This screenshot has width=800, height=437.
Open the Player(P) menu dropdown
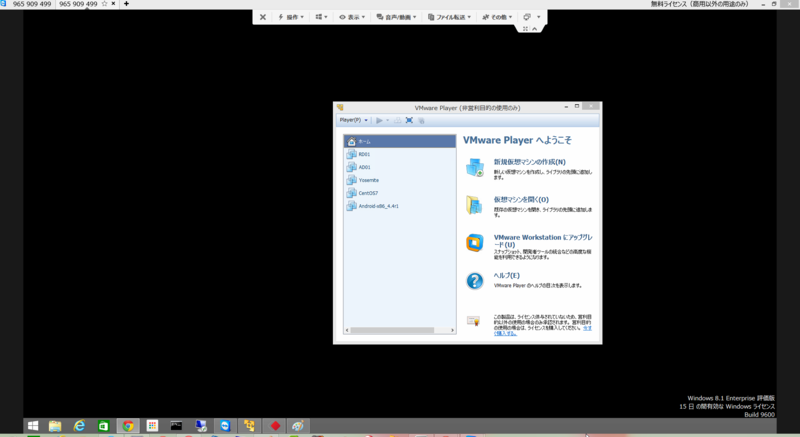pos(354,120)
